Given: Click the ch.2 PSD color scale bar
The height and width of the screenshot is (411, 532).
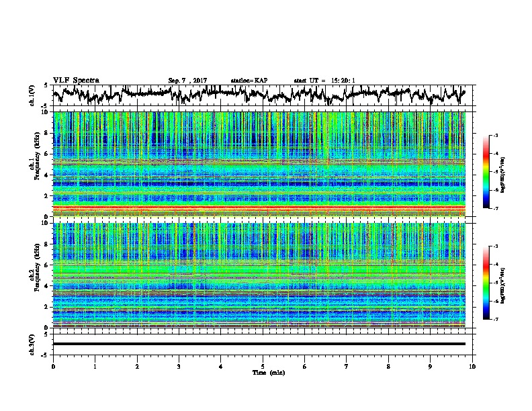Looking at the screenshot, I should (x=486, y=283).
